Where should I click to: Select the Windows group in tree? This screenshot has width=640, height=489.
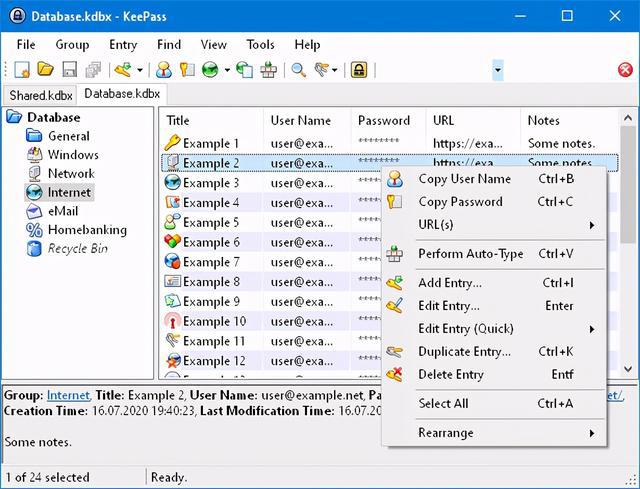(73, 155)
